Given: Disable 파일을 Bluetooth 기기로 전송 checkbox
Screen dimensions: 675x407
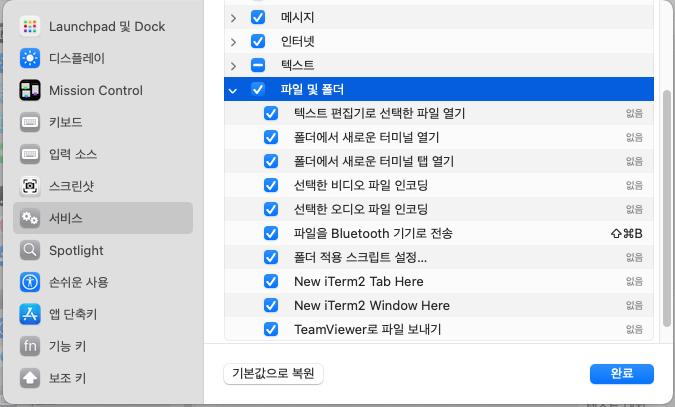Looking at the screenshot, I should pyautogui.click(x=271, y=233).
